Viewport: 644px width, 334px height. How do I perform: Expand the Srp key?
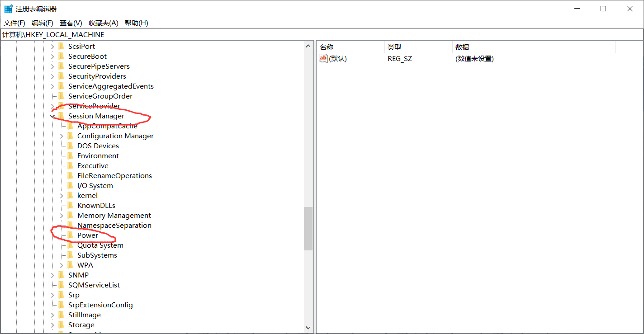pyautogui.click(x=52, y=295)
